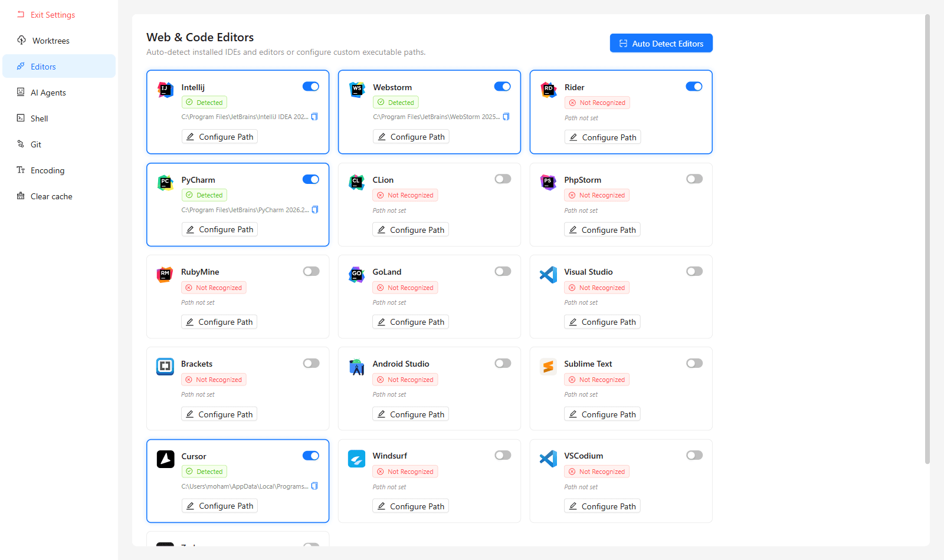
Task: Click the PyCharm logo icon
Action: tap(166, 183)
